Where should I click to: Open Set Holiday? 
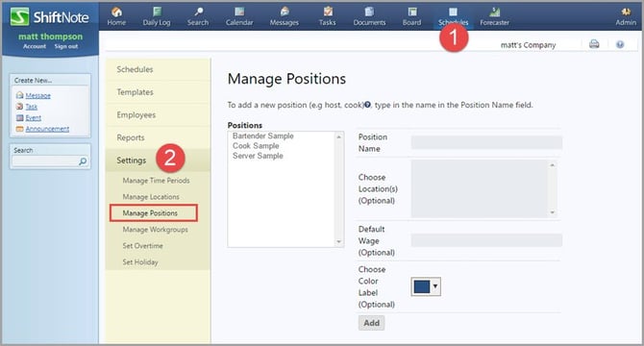click(140, 261)
